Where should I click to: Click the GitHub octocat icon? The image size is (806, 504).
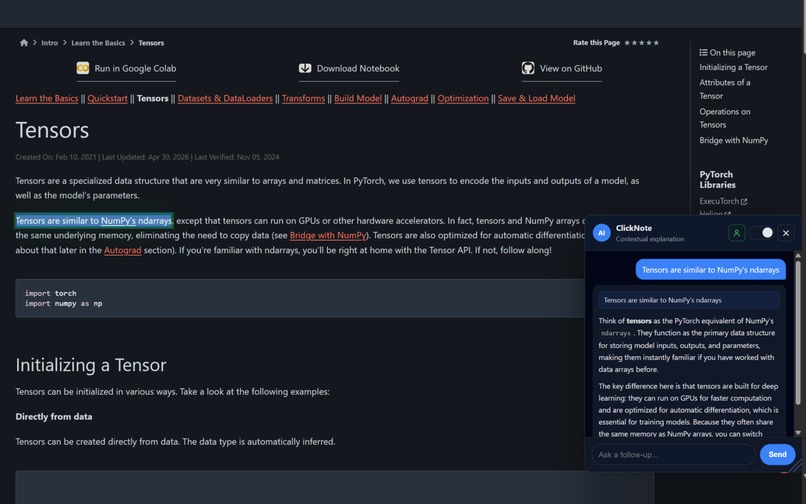coord(528,68)
